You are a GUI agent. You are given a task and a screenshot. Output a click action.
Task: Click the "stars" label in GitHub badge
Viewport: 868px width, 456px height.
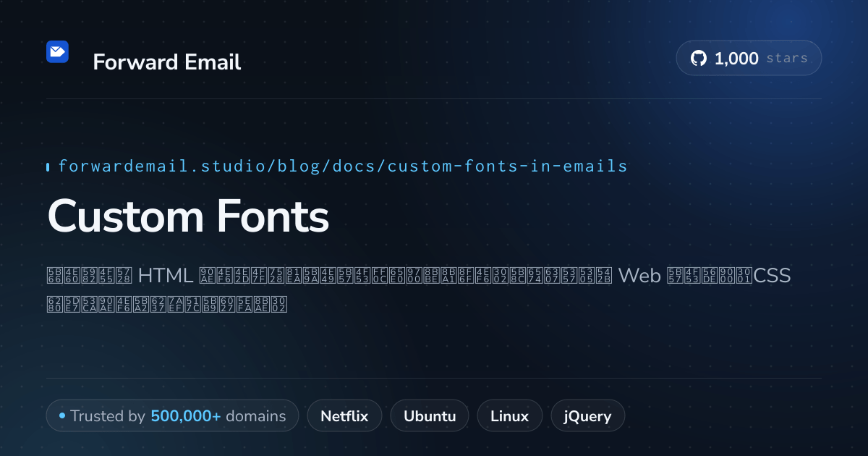(787, 59)
